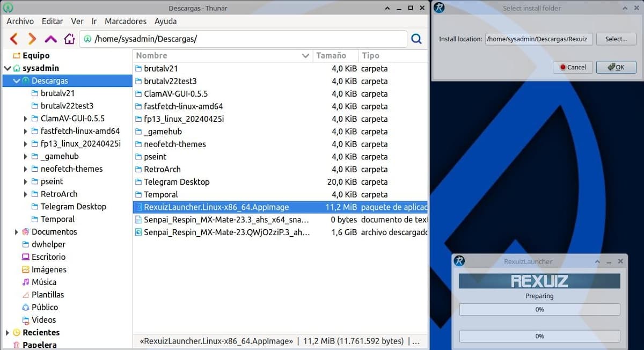Viewport: 644px width, 350px height.
Task: Click the status bar file size text
Action: (353, 341)
